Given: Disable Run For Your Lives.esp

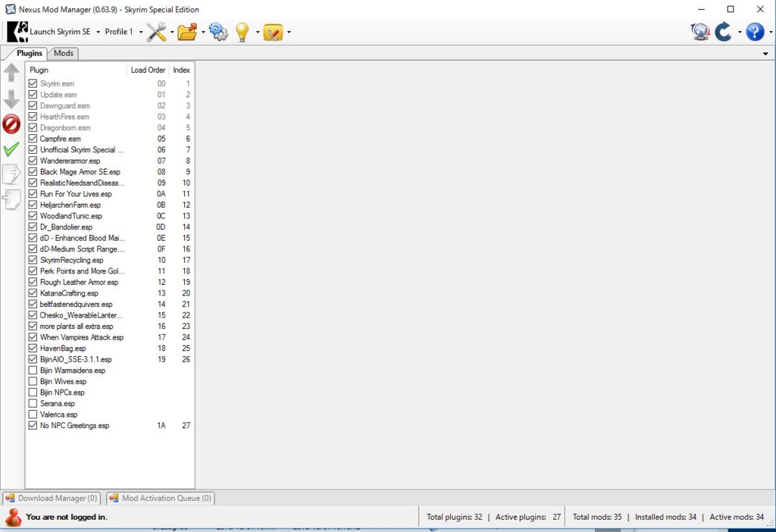Looking at the screenshot, I should click(33, 194).
